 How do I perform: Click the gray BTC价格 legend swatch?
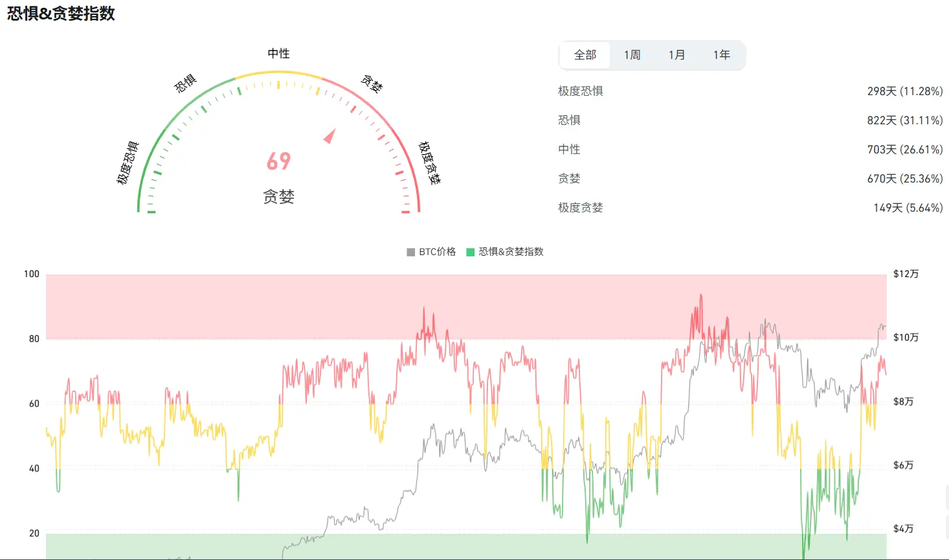[410, 252]
